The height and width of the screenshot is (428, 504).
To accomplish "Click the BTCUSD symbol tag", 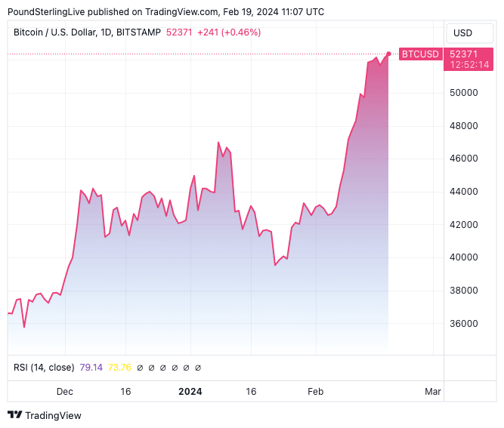I will (419, 54).
